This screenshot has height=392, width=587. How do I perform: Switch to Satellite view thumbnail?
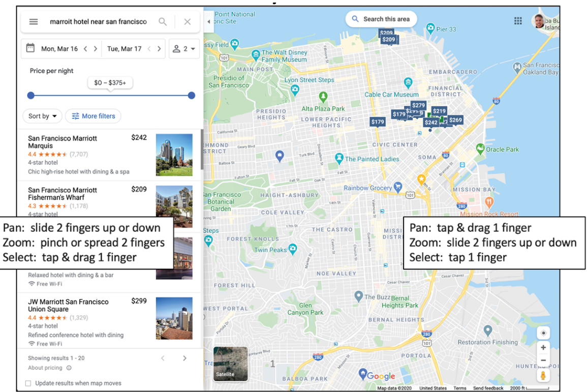point(231,364)
